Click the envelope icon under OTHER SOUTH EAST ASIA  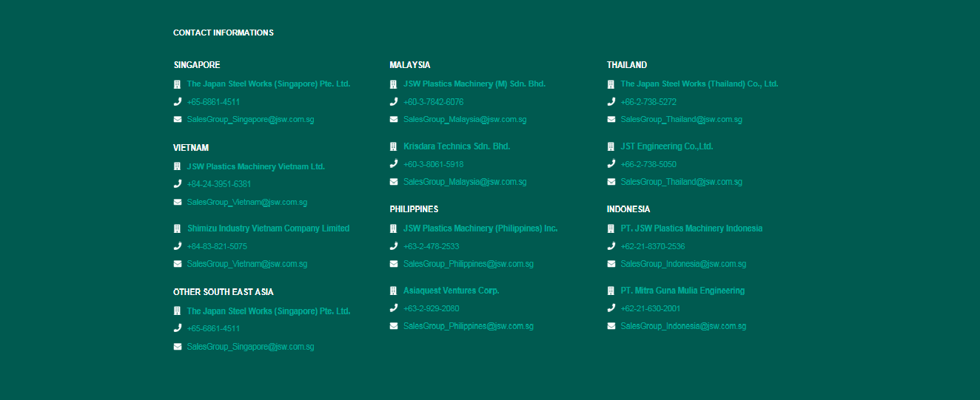coord(178,347)
